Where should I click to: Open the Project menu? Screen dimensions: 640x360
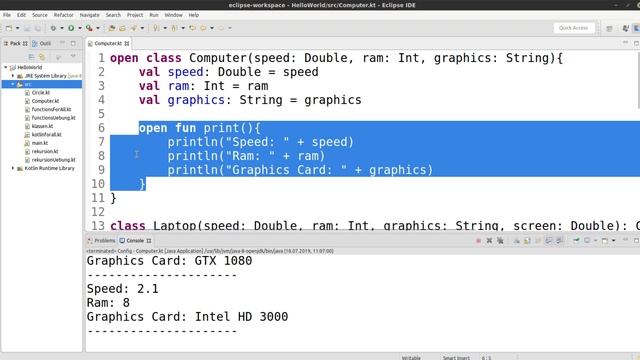135,15
